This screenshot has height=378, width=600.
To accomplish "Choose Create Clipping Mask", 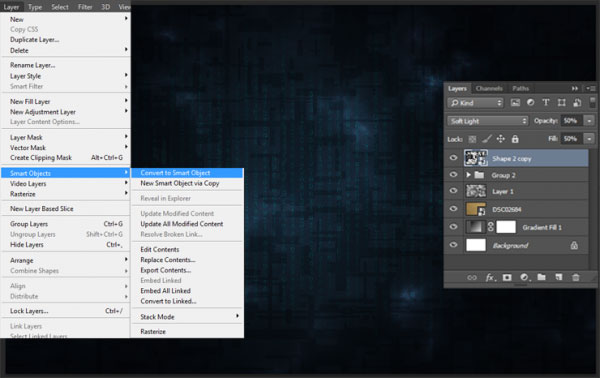I will point(66,158).
